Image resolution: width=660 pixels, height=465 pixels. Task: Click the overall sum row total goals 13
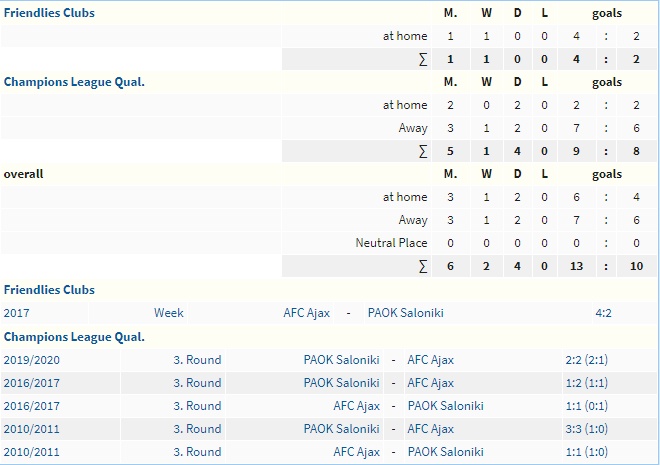(576, 266)
